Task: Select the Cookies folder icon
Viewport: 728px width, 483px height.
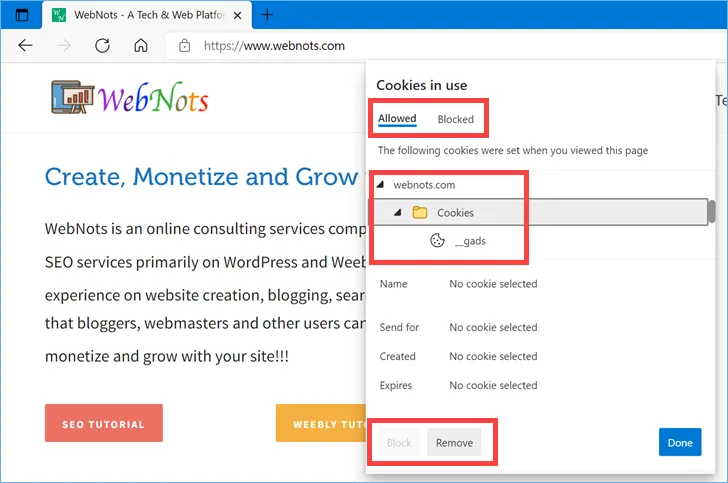Action: click(420, 212)
